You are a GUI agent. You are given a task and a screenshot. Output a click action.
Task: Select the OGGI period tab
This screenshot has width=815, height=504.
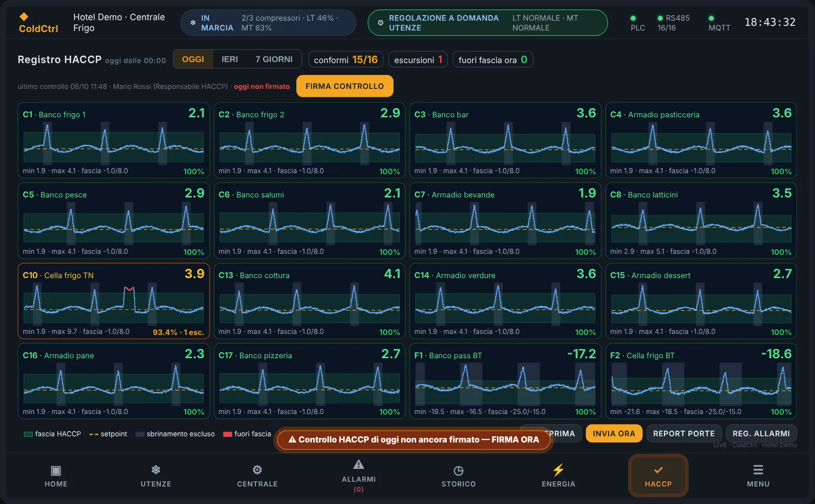click(193, 59)
